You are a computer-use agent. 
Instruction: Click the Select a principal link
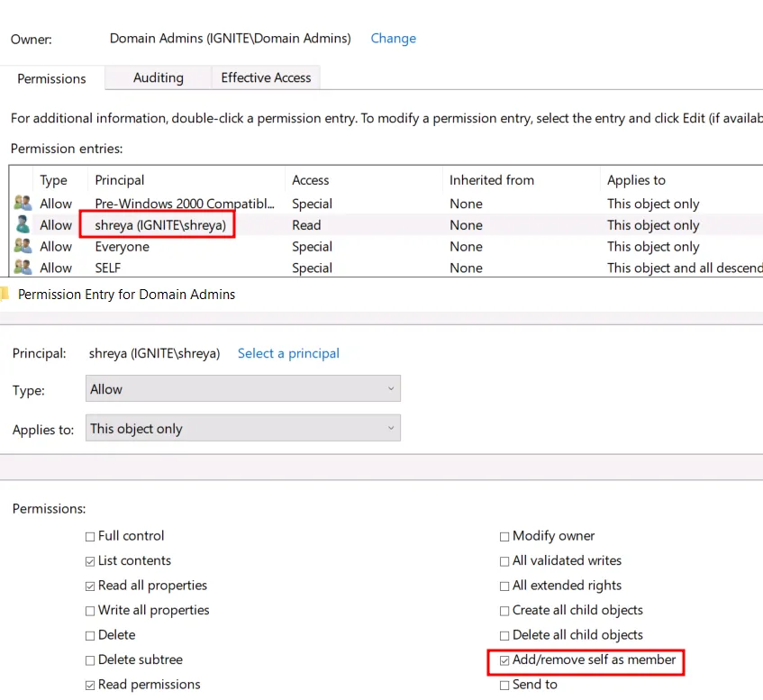(288, 353)
